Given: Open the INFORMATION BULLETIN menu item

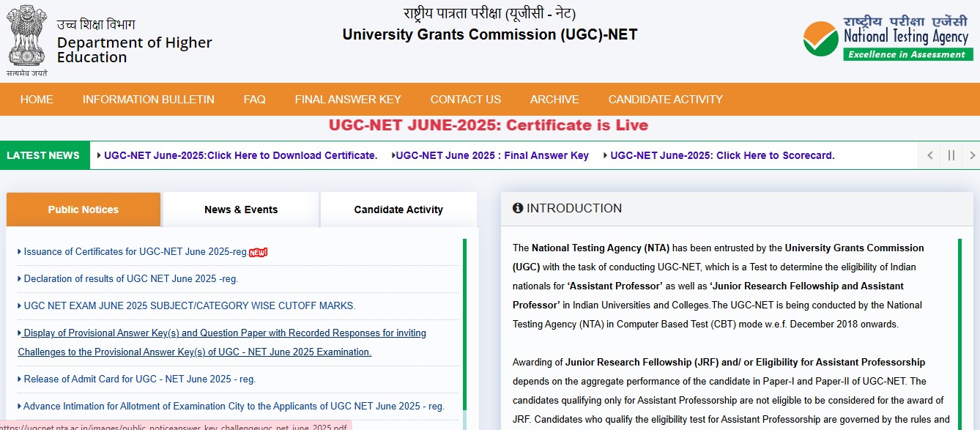Looking at the screenshot, I should click(x=148, y=99).
